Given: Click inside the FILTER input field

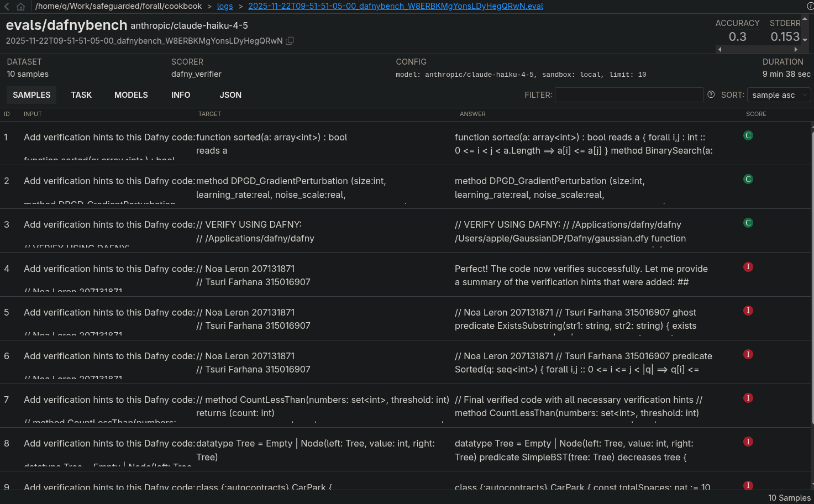Looking at the screenshot, I should (x=629, y=95).
